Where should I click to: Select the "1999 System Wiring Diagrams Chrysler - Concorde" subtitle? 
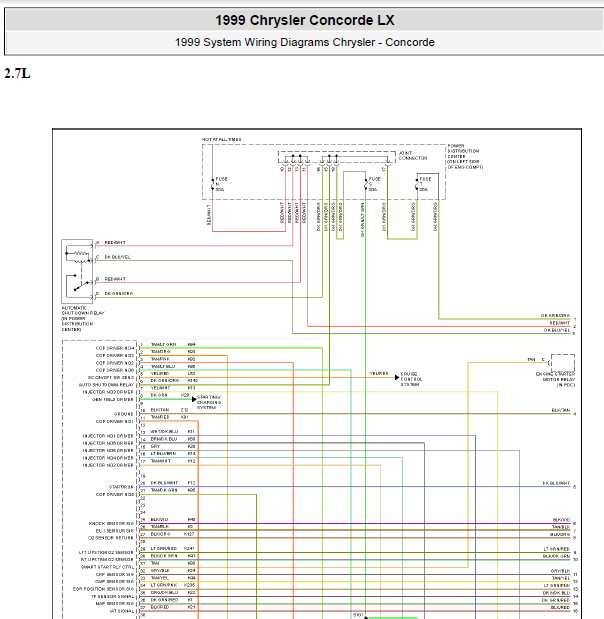[304, 42]
